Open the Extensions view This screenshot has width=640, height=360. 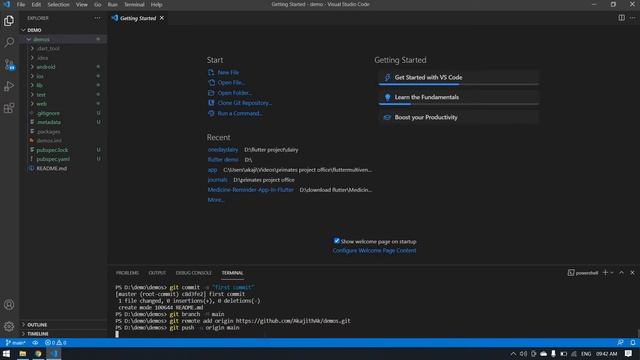coord(9,108)
